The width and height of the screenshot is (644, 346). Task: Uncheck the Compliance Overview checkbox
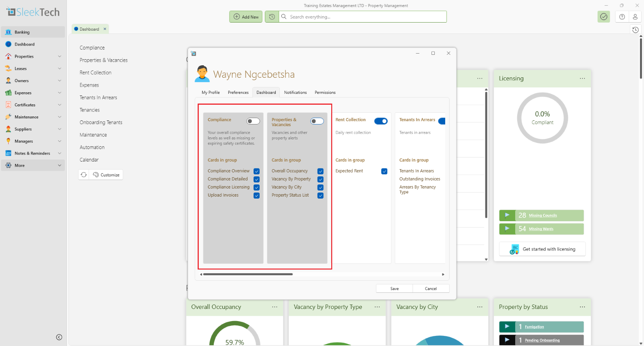click(256, 171)
